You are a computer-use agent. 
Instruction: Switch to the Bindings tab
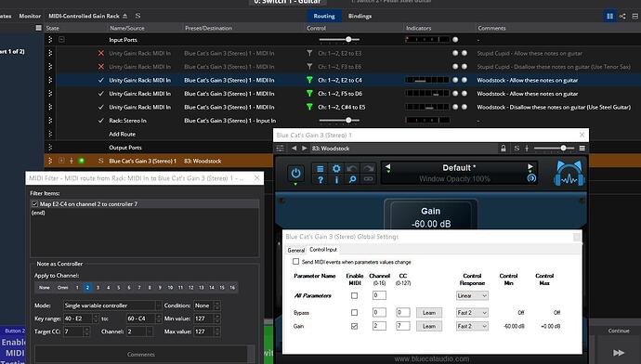click(x=360, y=16)
